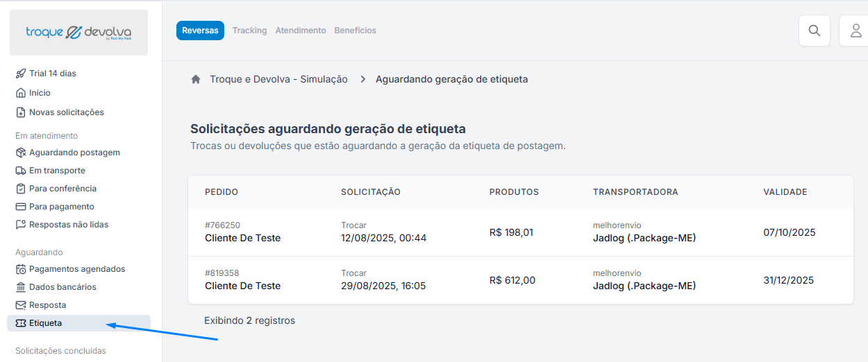
Task: Open the user profile icon
Action: click(855, 31)
